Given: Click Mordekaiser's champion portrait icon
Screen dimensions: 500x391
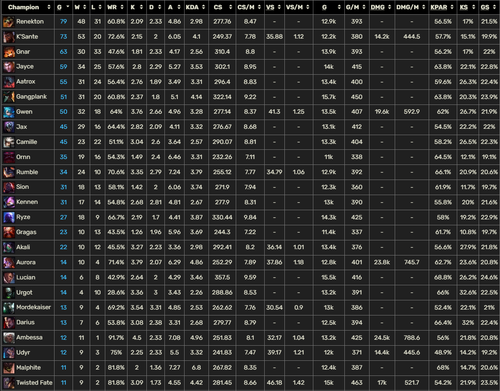Looking at the screenshot, I should click(9, 308).
